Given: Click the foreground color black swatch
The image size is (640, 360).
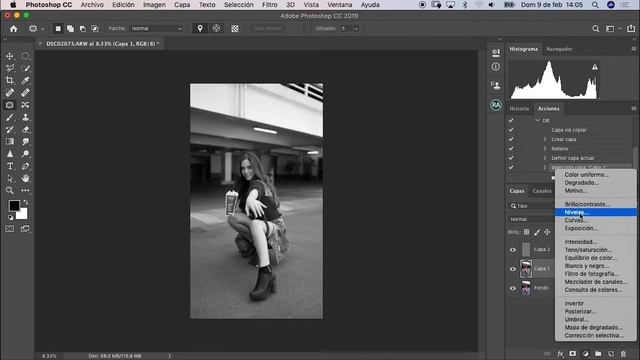Looking at the screenshot, I should pos(14,205).
